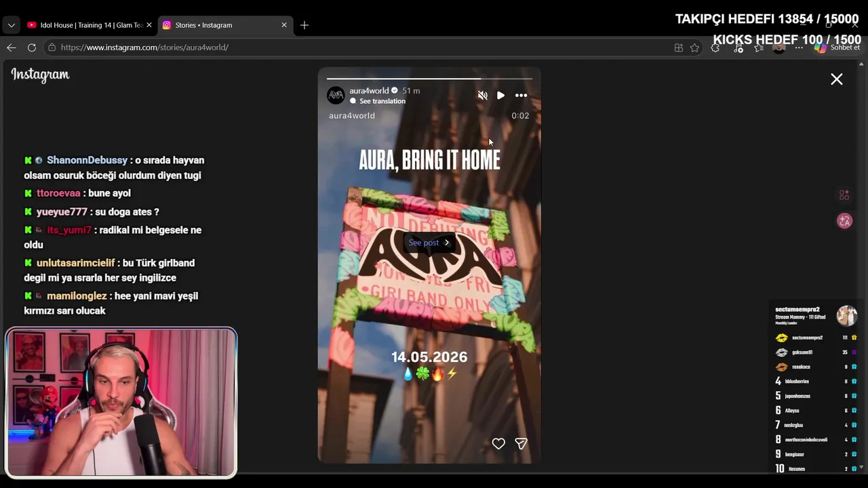
Task: Click TAKIPÇI HEDEFI follower goal text
Action: click(x=767, y=19)
